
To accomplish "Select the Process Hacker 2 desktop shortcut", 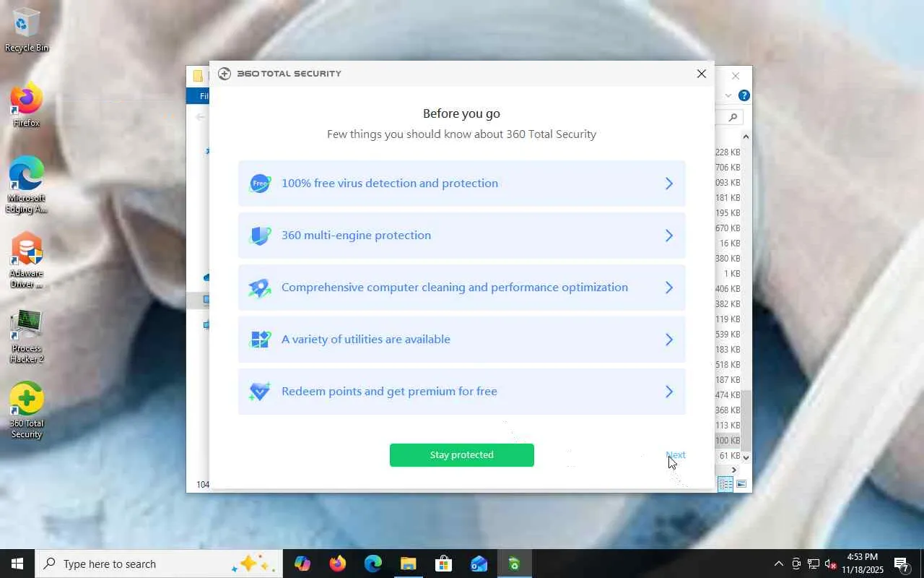I will click(x=27, y=336).
